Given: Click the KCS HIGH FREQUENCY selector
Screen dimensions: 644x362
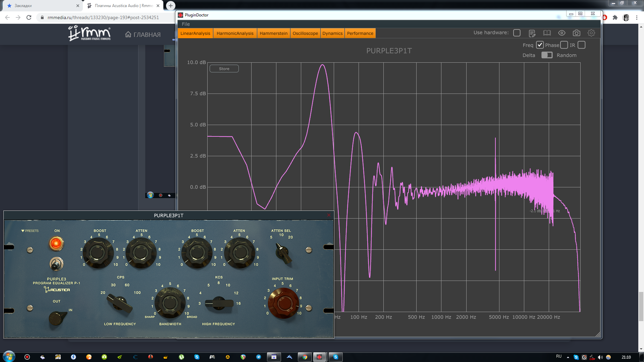Looking at the screenshot, I should [x=219, y=304].
